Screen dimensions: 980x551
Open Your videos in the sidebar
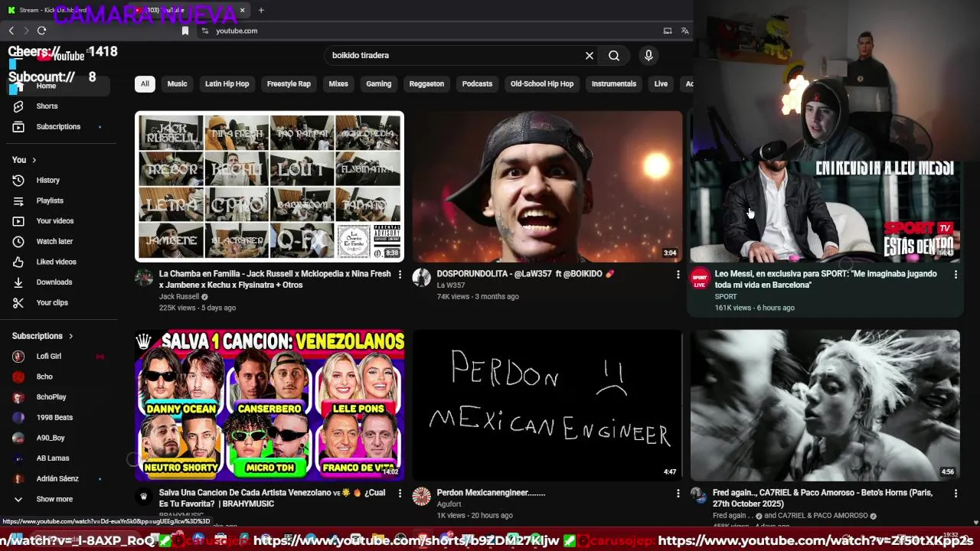tap(55, 221)
